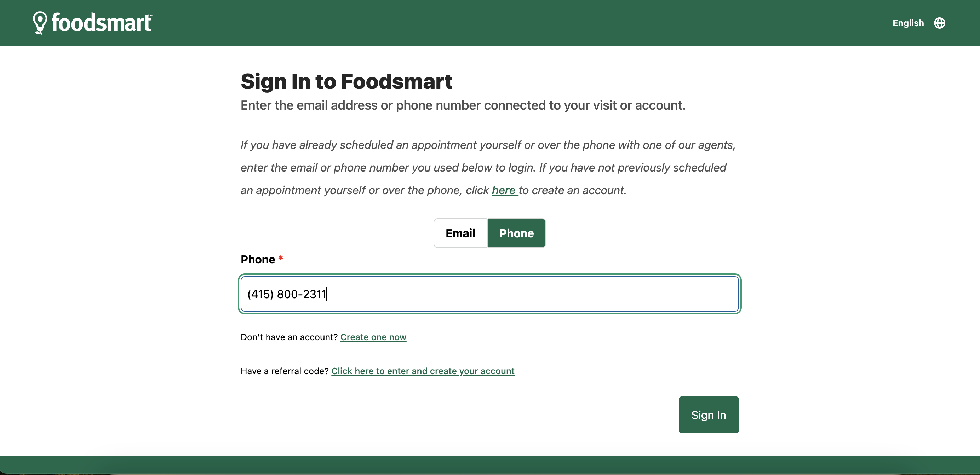
Task: Click the green footer bar
Action: 490,465
